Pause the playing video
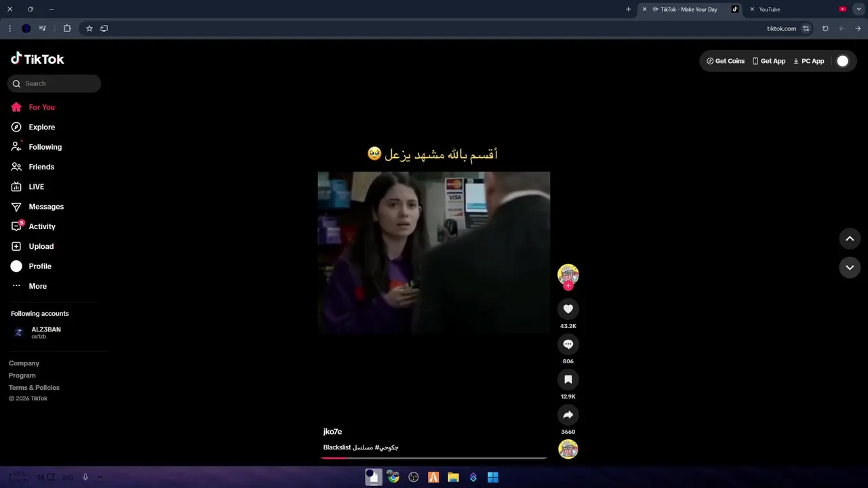The height and width of the screenshot is (488, 868). 434,252
